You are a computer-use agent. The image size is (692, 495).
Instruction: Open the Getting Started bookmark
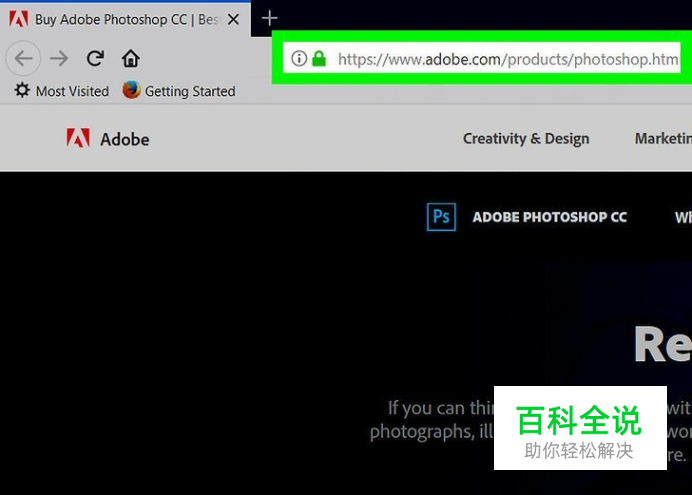coord(179,91)
